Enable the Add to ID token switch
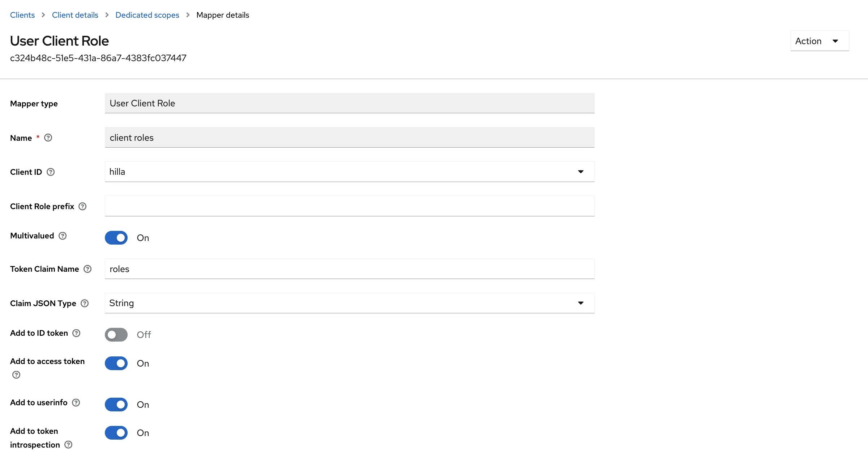Viewport: 868px width, 474px height. (116, 335)
